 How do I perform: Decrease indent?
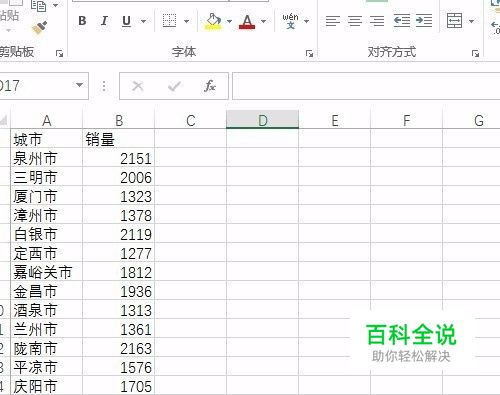tap(402, 21)
